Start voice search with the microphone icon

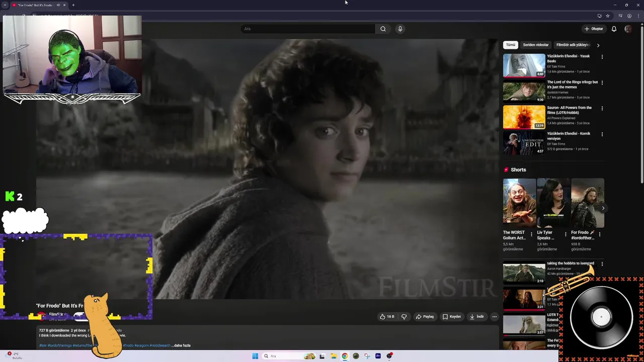pos(400,29)
